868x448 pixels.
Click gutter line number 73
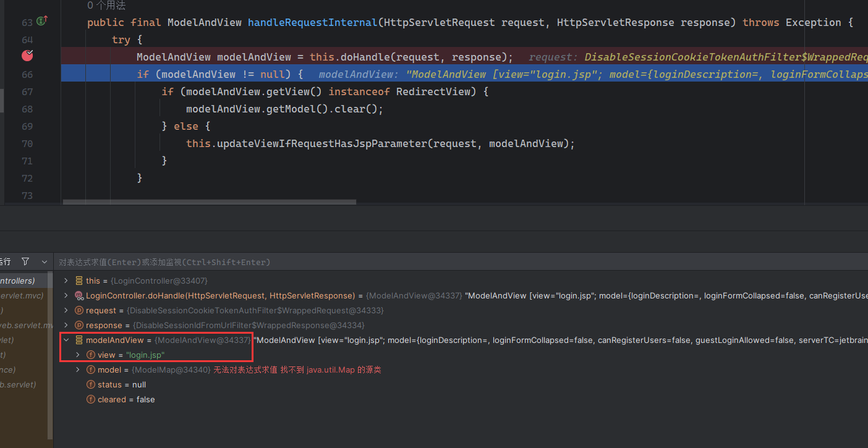click(x=27, y=195)
